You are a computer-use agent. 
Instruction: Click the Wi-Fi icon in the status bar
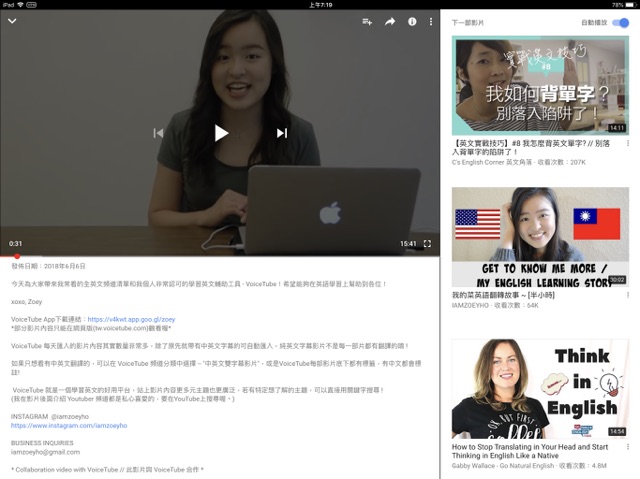point(20,5)
